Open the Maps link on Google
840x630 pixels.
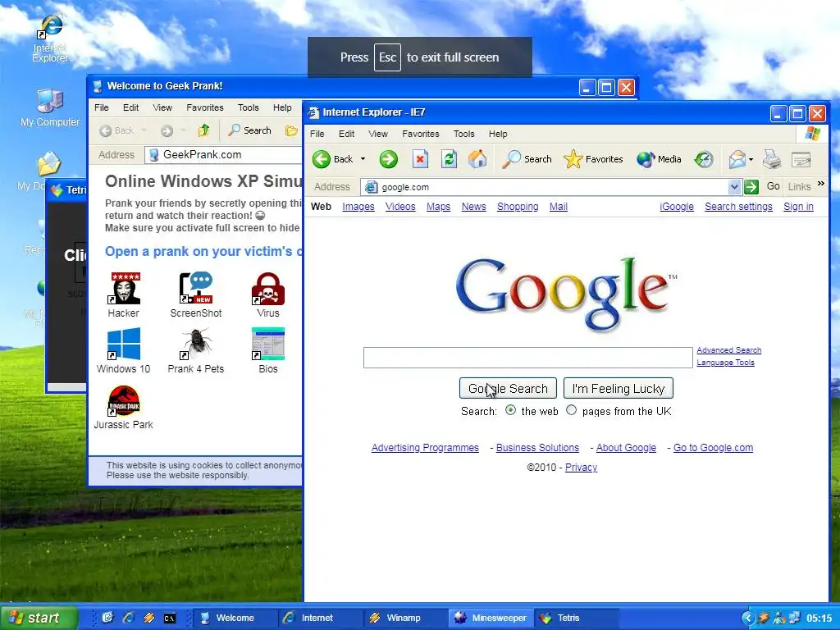click(438, 207)
